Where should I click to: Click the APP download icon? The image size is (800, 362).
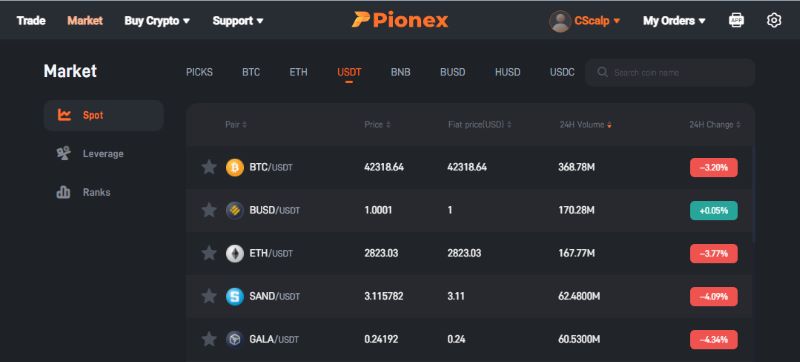736,20
